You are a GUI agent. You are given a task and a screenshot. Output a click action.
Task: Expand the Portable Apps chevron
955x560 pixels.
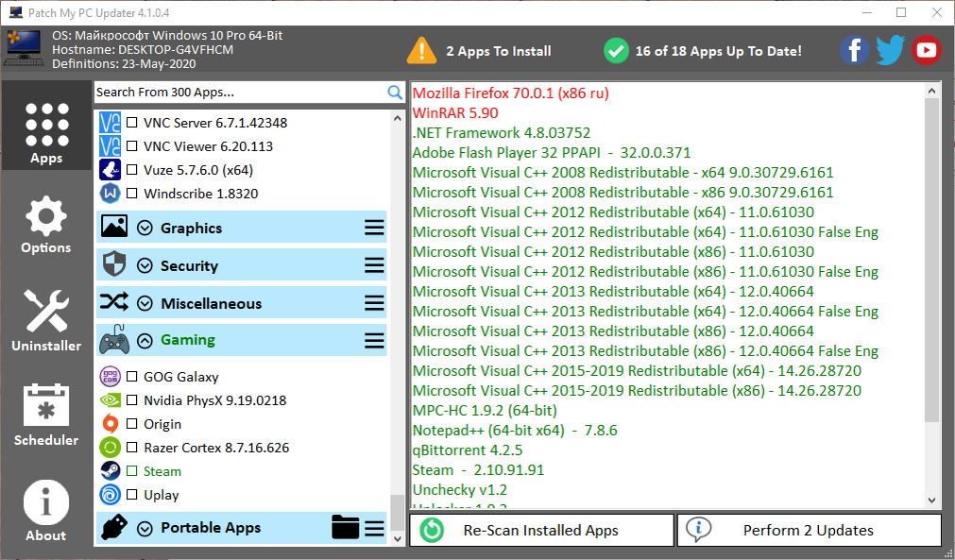(145, 529)
